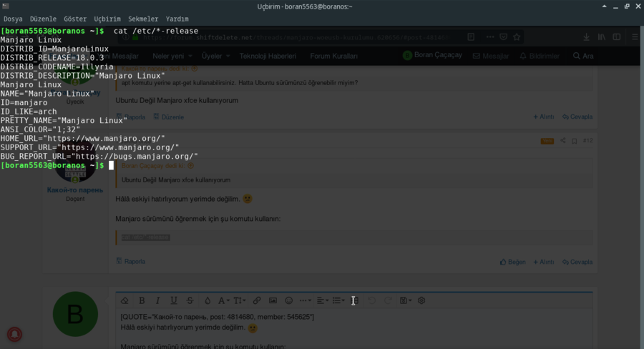Click the Beğen like button on post #12

tap(512, 262)
